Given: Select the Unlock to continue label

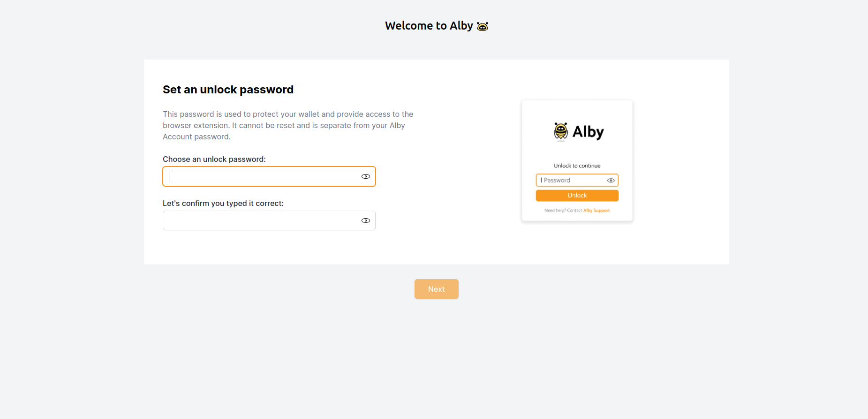Looking at the screenshot, I should (x=577, y=165).
